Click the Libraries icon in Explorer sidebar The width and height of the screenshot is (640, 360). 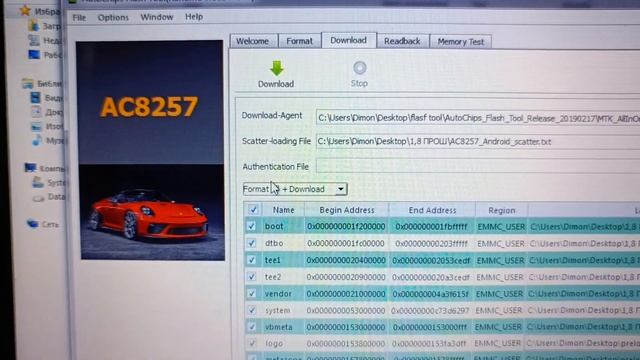28,84
